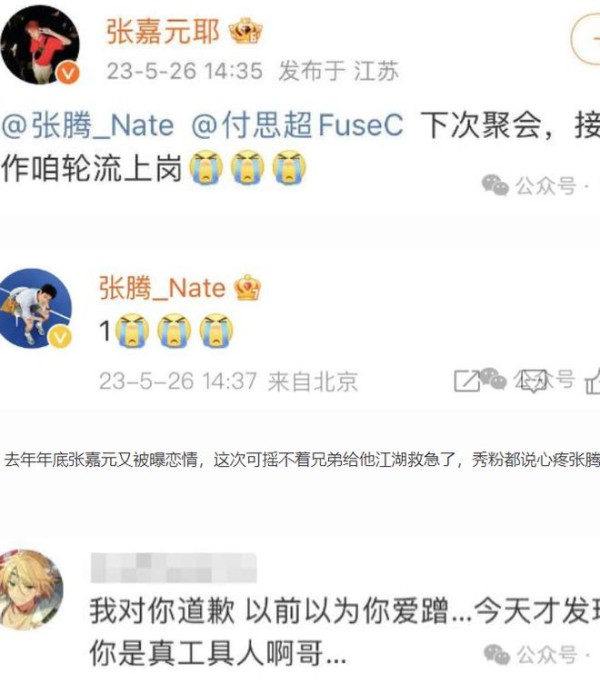Tap the crown badge next to 张腾_Nate

[247, 287]
